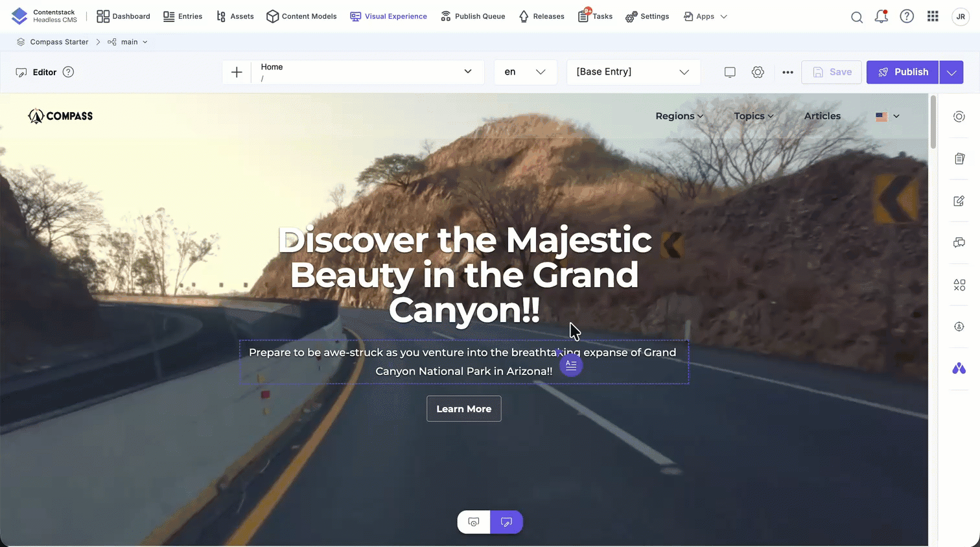The image size is (980, 547).
Task: Select the Grand Canyon description paragraph
Action: (x=463, y=362)
